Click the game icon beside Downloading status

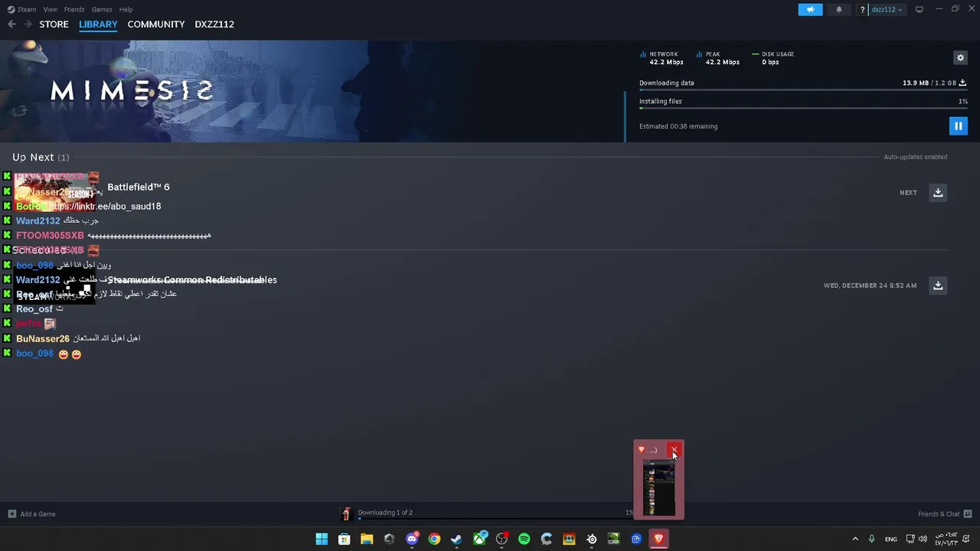(x=346, y=514)
